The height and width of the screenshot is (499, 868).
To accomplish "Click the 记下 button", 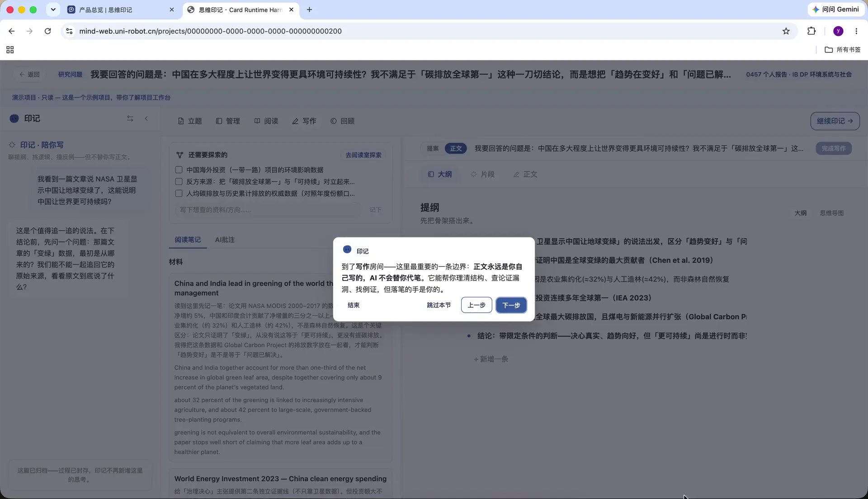I will pos(375,210).
